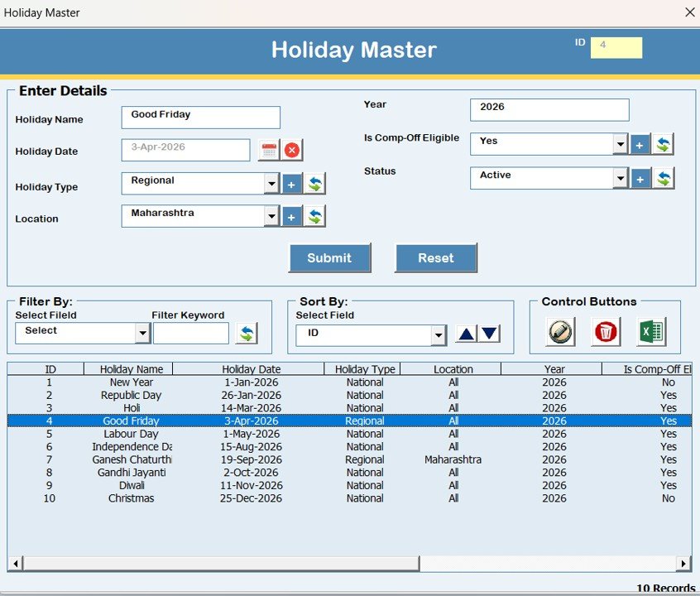700x596 pixels.
Task: Add a new Location with the plus icon
Action: 292,216
